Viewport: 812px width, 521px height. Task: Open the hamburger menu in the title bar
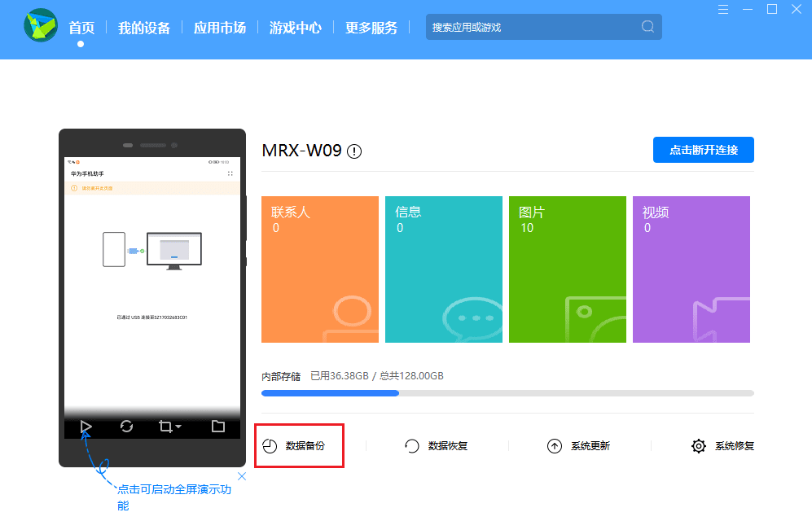pyautogui.click(x=724, y=10)
